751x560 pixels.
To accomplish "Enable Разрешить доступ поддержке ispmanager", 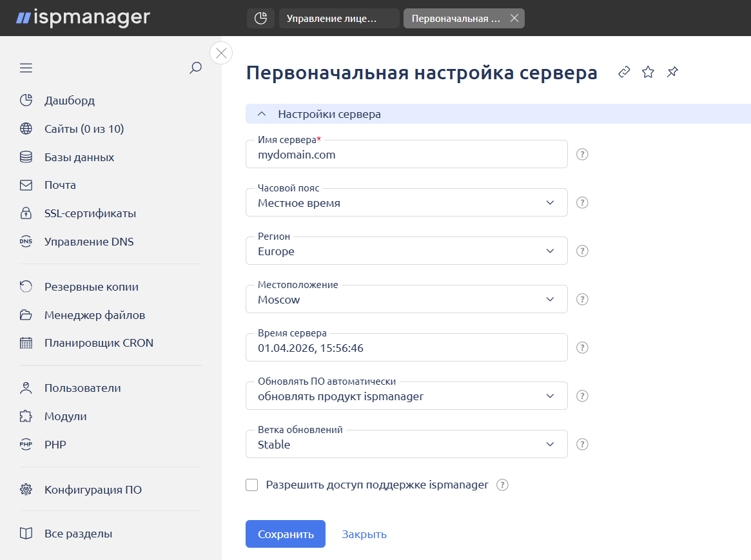I will tap(251, 485).
